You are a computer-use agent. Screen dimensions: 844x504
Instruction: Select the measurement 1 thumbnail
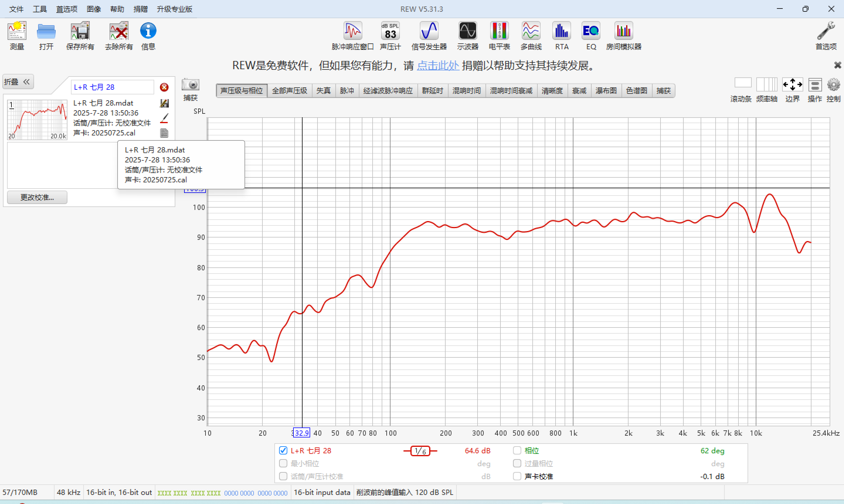point(37,120)
